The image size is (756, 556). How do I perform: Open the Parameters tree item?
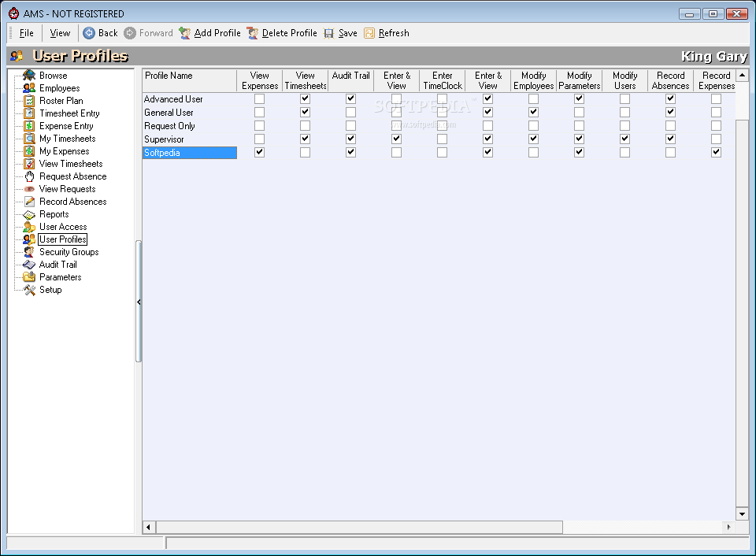pos(61,276)
